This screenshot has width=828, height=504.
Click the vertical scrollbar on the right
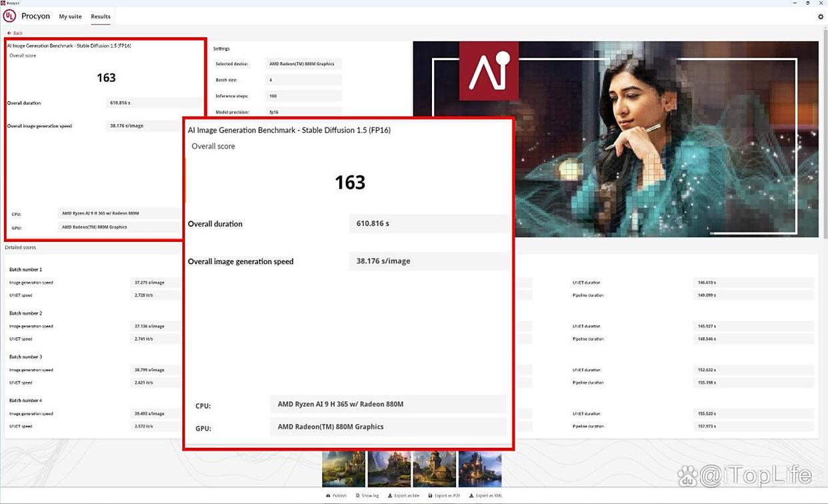825,133
